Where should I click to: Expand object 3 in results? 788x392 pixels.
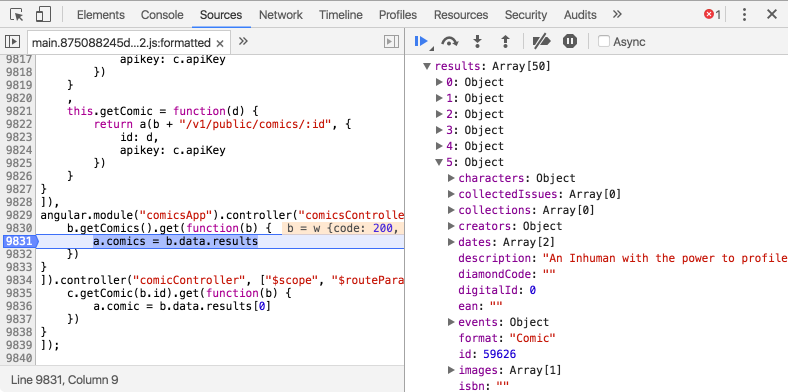pyautogui.click(x=440, y=130)
